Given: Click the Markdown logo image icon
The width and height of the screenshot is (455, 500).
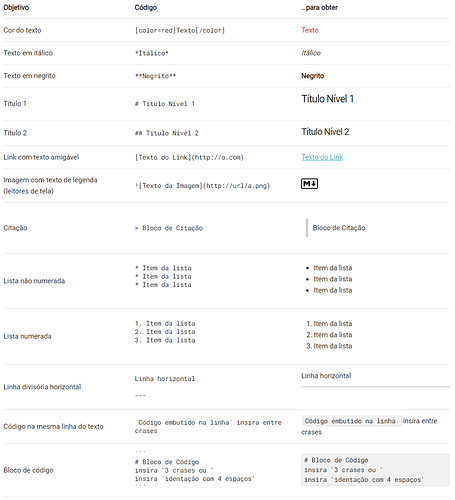Looking at the screenshot, I should point(309,184).
